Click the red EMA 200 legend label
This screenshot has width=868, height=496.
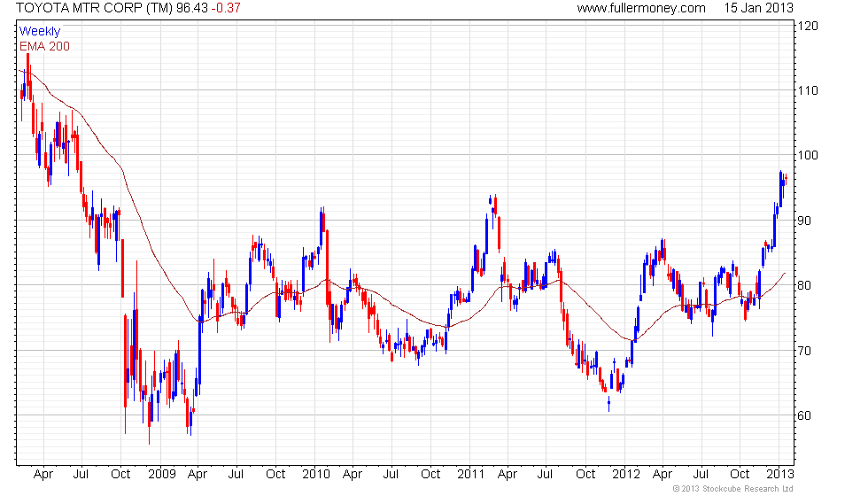[x=45, y=46]
